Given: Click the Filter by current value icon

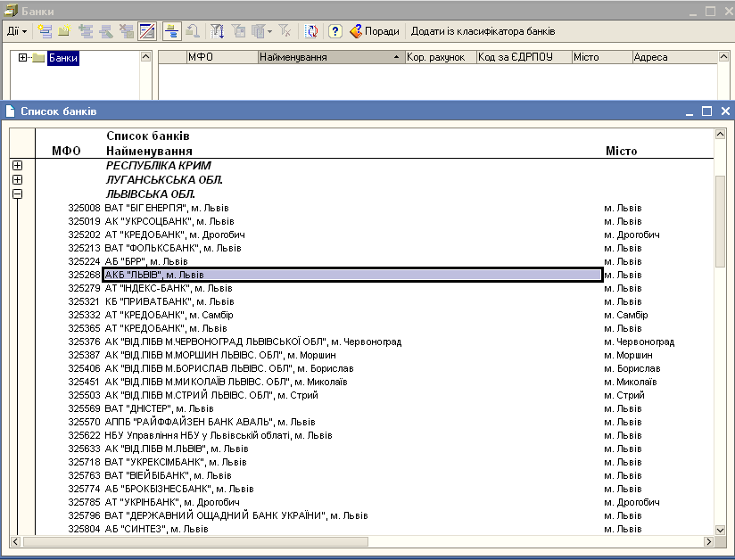Looking at the screenshot, I should (239, 31).
